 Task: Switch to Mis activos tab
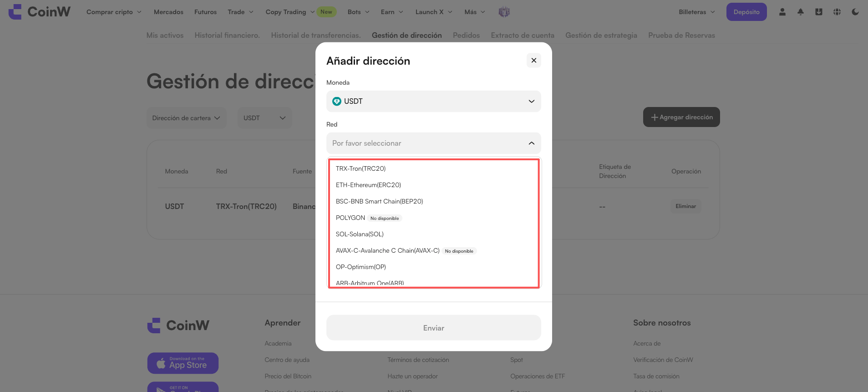[165, 35]
